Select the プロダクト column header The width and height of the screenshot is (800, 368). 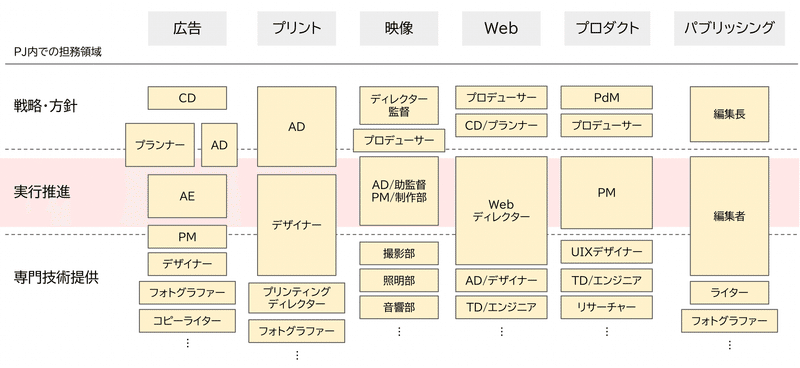[x=607, y=28]
